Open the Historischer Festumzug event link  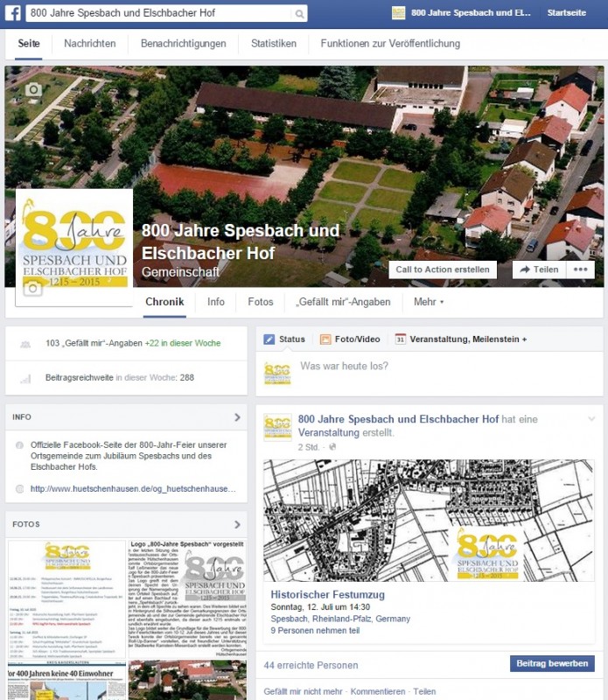point(328,595)
